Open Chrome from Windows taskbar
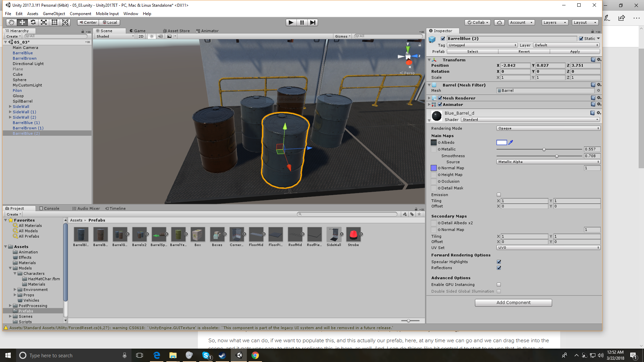 (x=255, y=355)
